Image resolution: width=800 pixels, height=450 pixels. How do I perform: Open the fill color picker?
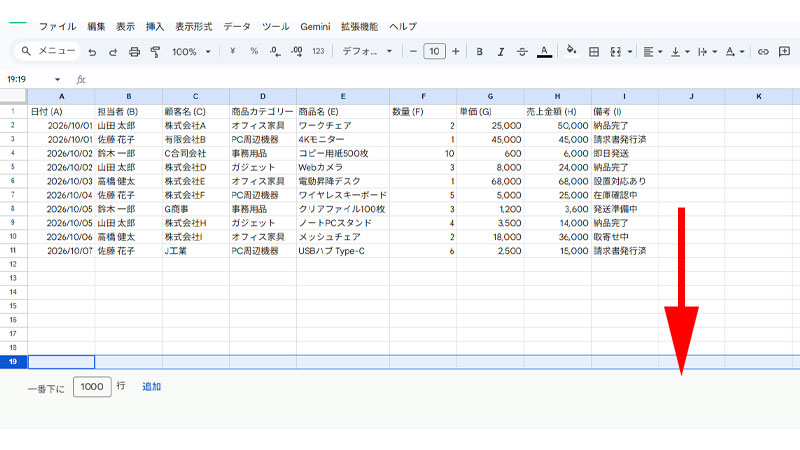pyautogui.click(x=571, y=51)
